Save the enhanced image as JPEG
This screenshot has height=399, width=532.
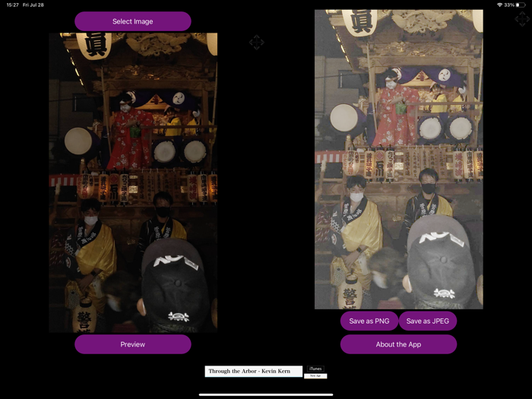[x=427, y=321]
